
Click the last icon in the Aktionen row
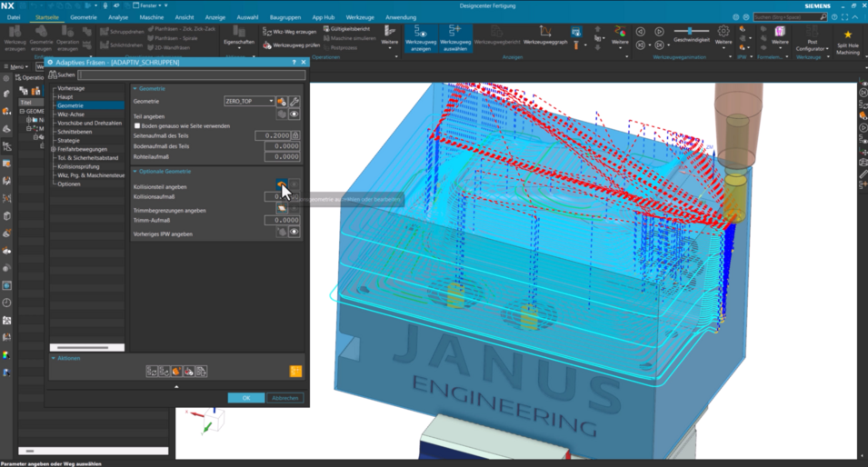coord(202,372)
